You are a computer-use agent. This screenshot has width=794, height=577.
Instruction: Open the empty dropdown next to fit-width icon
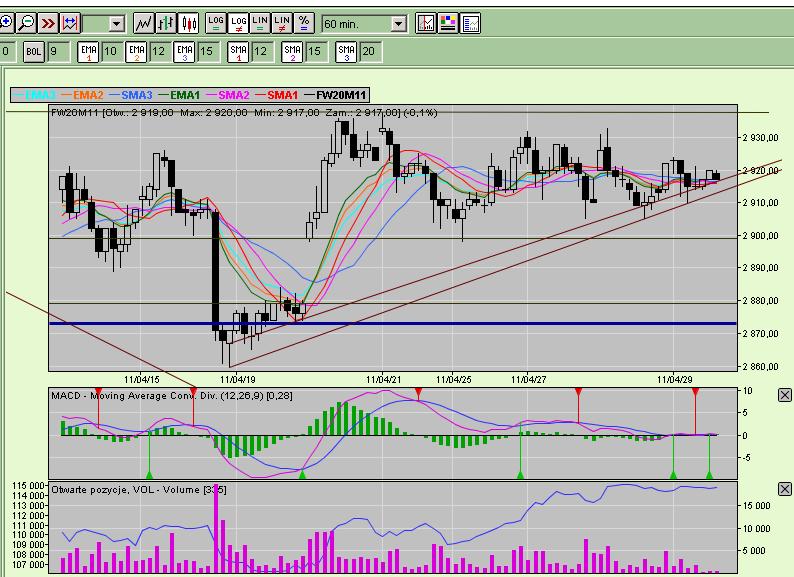pos(117,23)
